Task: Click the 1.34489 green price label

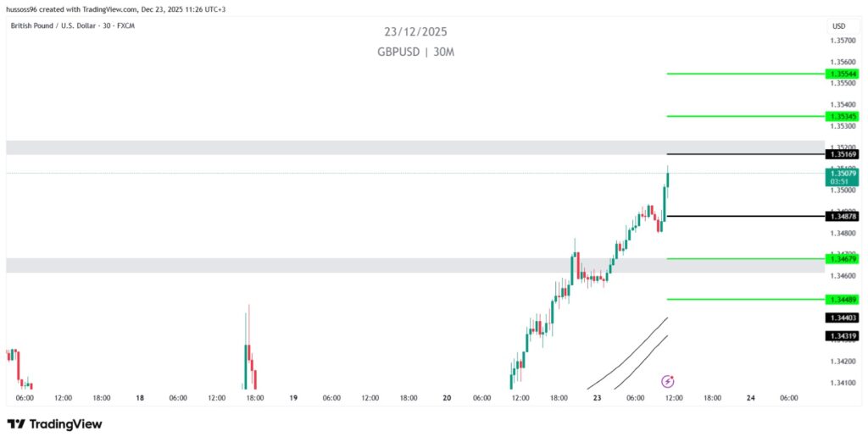Action: (x=842, y=299)
